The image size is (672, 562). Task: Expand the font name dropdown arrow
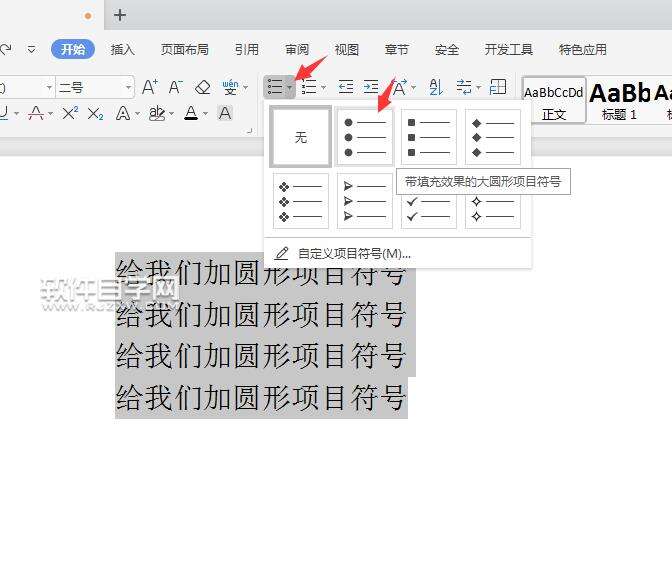pos(49,87)
